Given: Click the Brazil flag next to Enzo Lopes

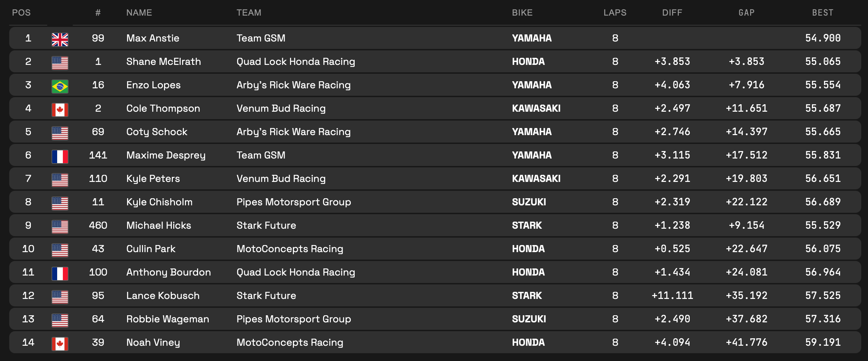Looking at the screenshot, I should coord(60,86).
